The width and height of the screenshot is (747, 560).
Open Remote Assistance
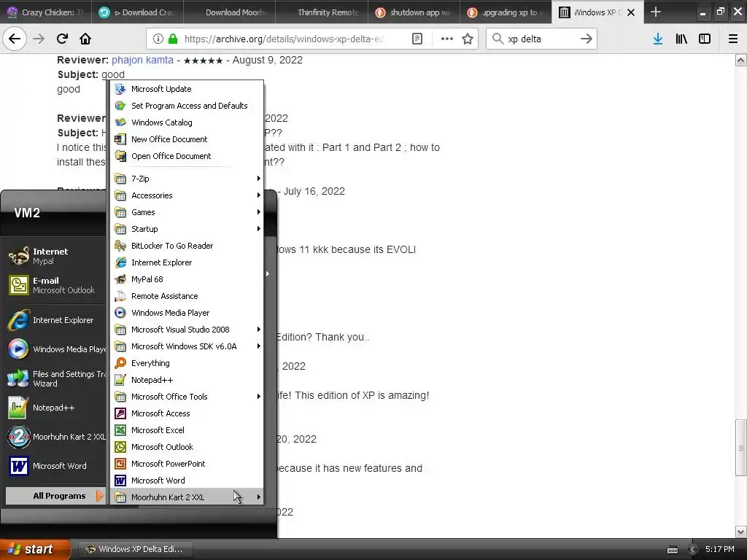[x=187, y=296]
